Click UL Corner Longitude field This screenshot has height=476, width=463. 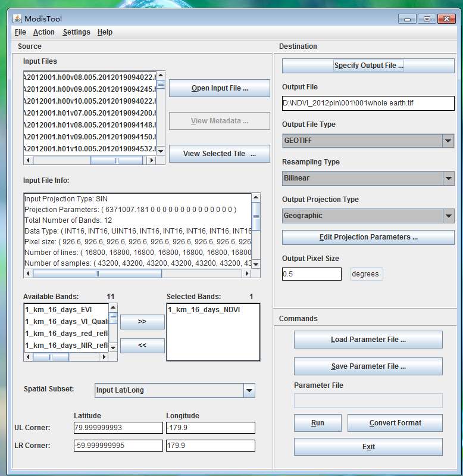coord(211,428)
